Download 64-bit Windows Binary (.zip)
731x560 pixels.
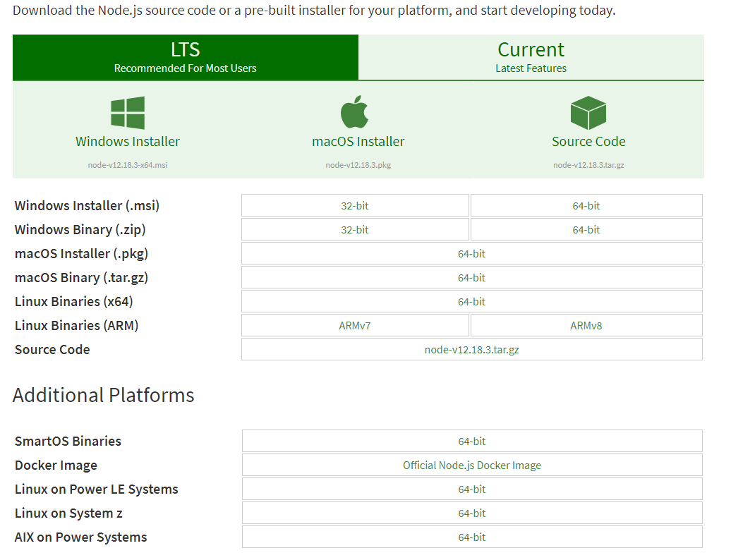click(x=586, y=230)
